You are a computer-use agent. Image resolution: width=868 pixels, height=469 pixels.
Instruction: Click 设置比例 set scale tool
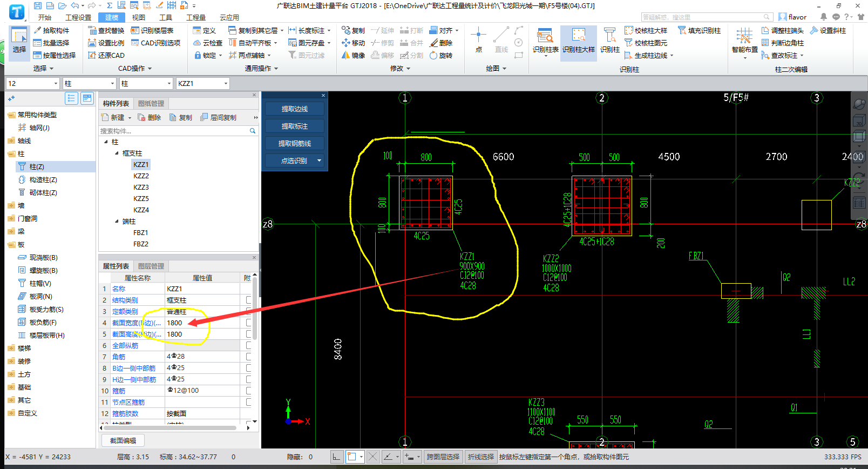click(106, 43)
